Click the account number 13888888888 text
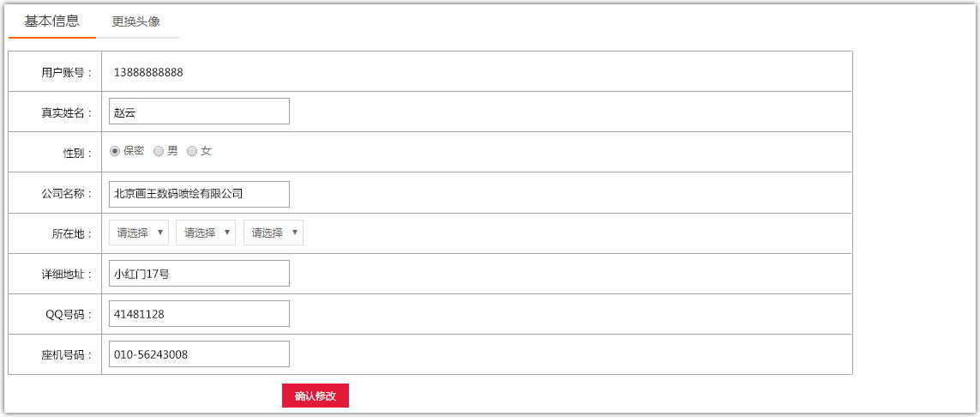This screenshot has width=980, height=417. click(148, 72)
